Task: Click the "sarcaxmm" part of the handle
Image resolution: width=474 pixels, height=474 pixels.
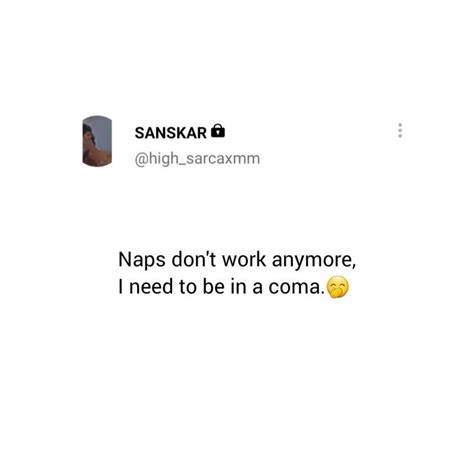Action: click(x=223, y=159)
